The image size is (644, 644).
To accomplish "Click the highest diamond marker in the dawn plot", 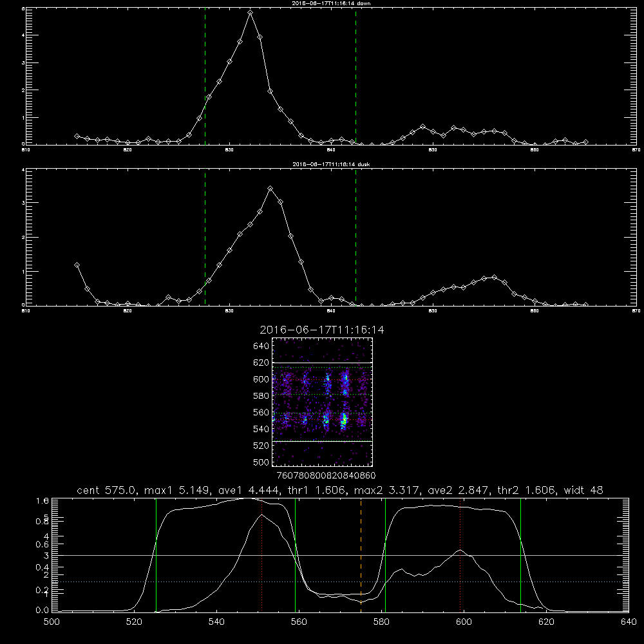I will coord(250,13).
